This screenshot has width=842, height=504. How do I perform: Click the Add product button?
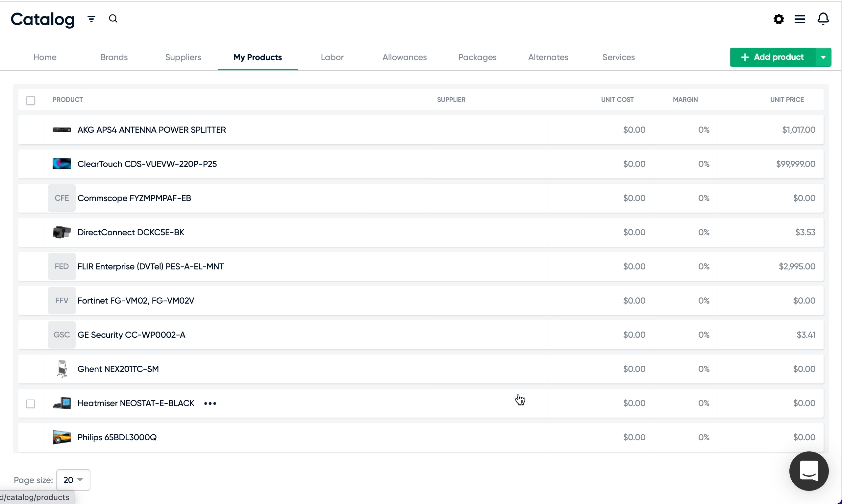point(774,57)
